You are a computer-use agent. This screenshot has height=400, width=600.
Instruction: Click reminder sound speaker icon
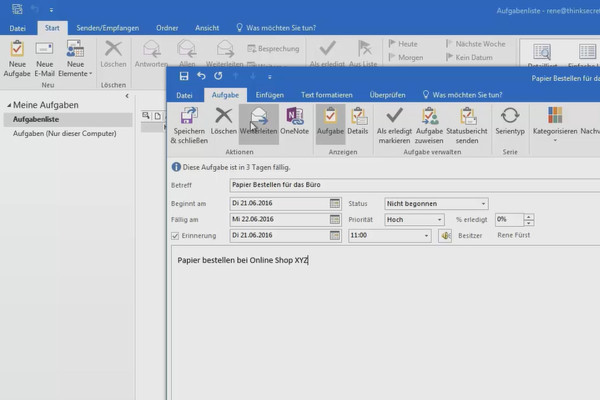pos(445,236)
